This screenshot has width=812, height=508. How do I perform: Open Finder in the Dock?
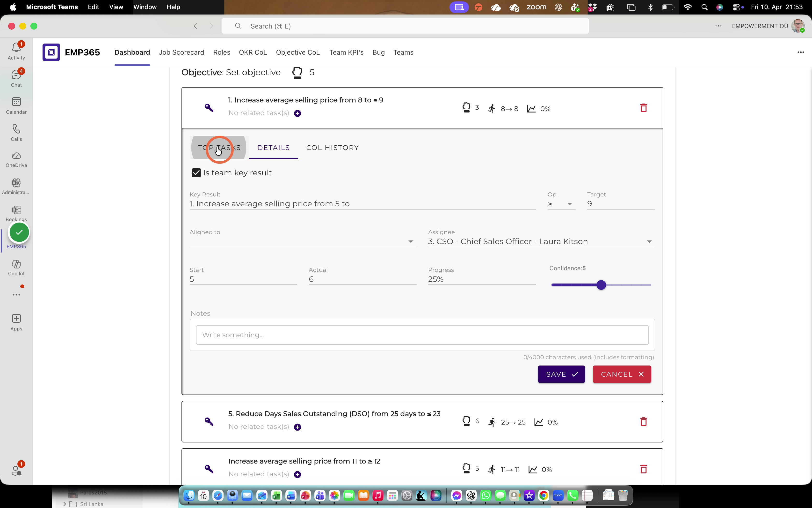pos(189,495)
